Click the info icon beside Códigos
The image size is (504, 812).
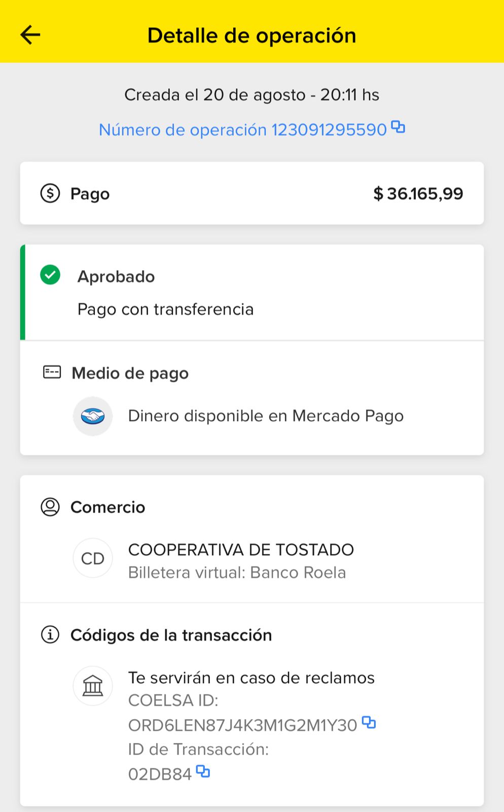tap(50, 635)
